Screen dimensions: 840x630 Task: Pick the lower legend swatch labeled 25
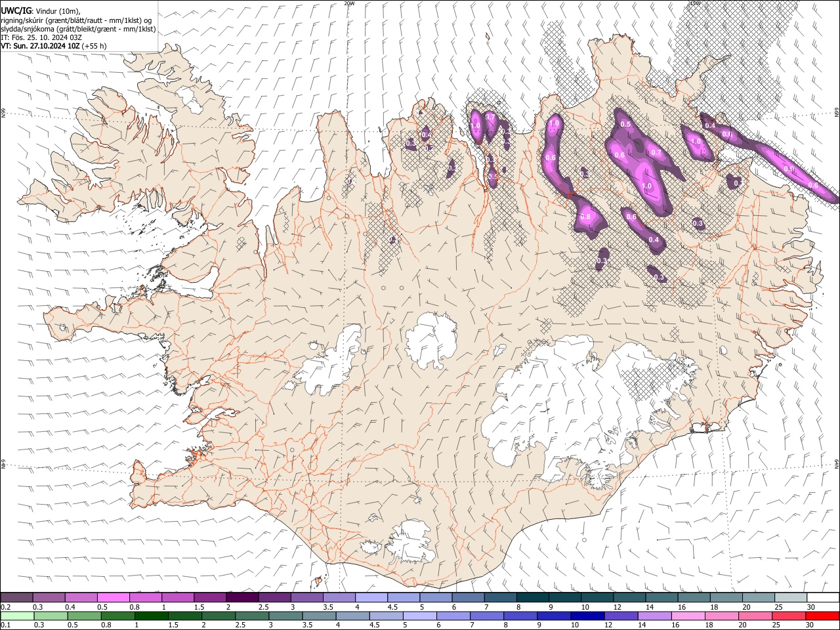point(789,616)
